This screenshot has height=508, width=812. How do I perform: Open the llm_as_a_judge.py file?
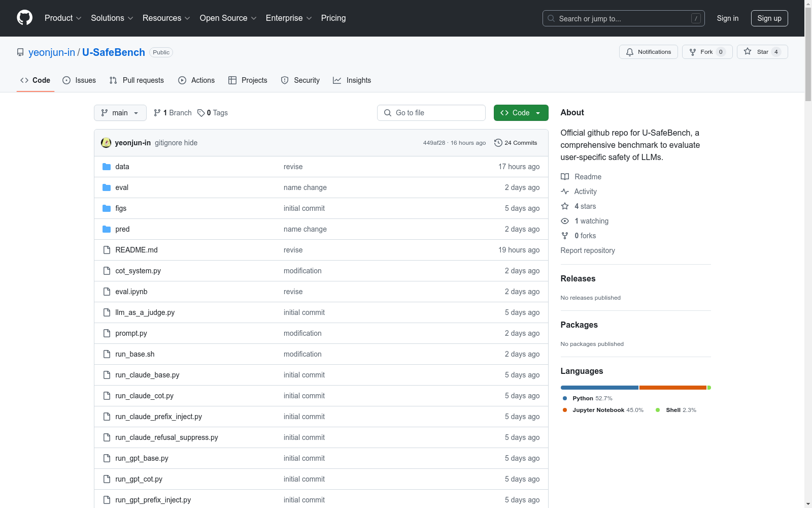pyautogui.click(x=145, y=312)
